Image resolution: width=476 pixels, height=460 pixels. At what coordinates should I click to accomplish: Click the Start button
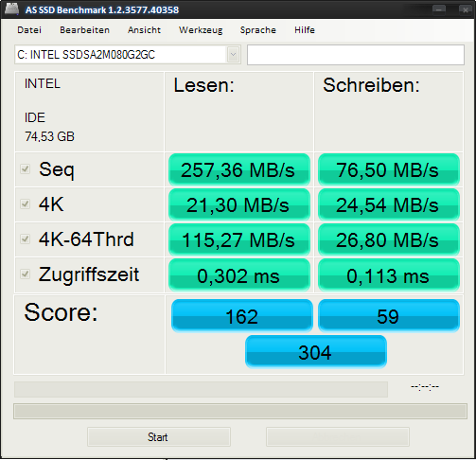[159, 437]
